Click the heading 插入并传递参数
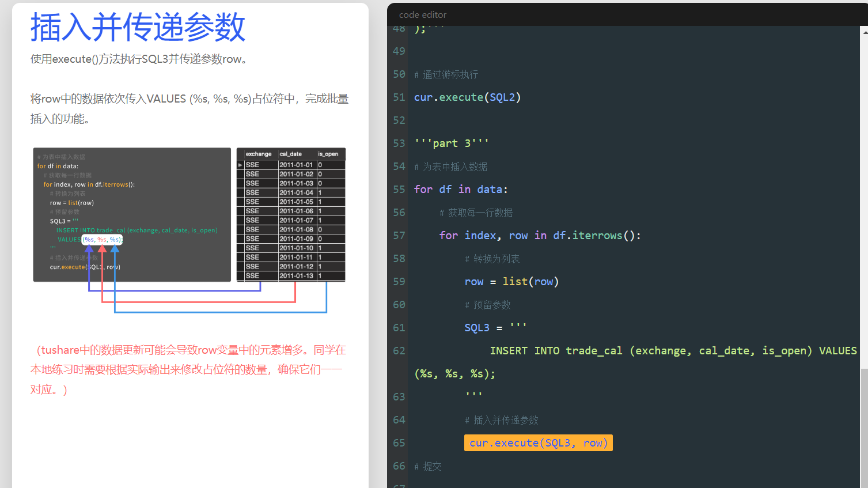This screenshot has width=868, height=488. 138,27
